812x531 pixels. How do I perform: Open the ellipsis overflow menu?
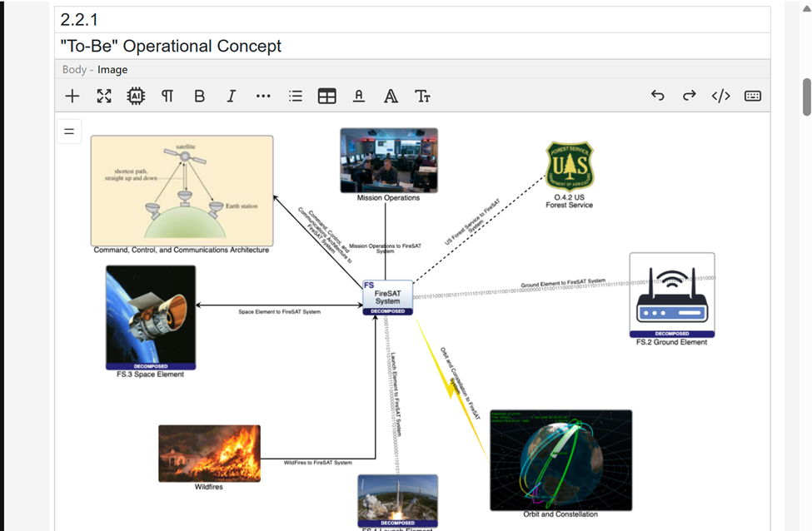[263, 96]
